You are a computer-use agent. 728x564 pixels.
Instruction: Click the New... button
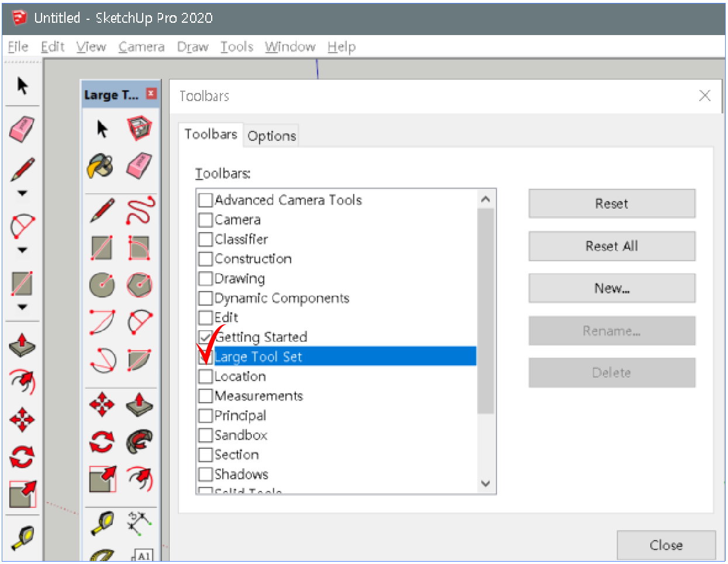tap(612, 288)
